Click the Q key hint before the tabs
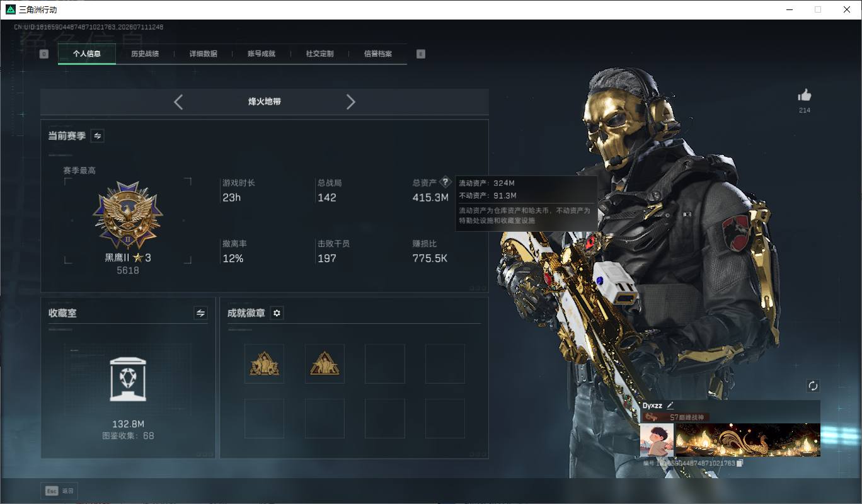The width and height of the screenshot is (862, 504). [44, 54]
